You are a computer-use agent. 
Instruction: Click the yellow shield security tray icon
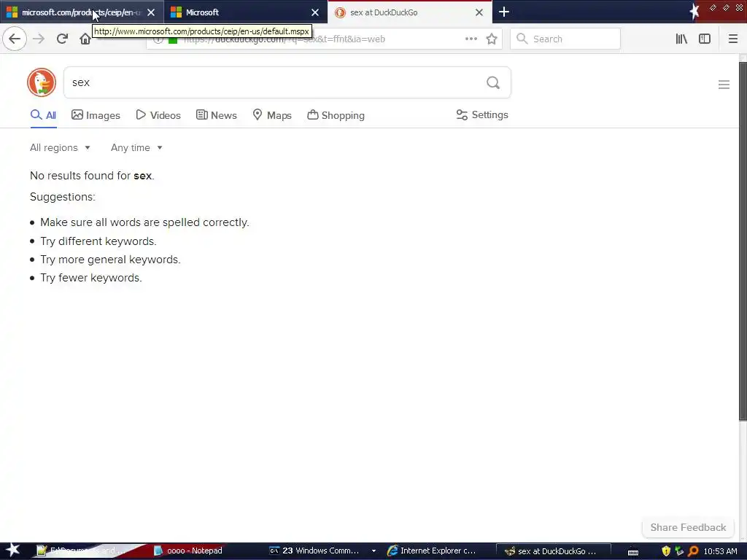[x=666, y=551]
